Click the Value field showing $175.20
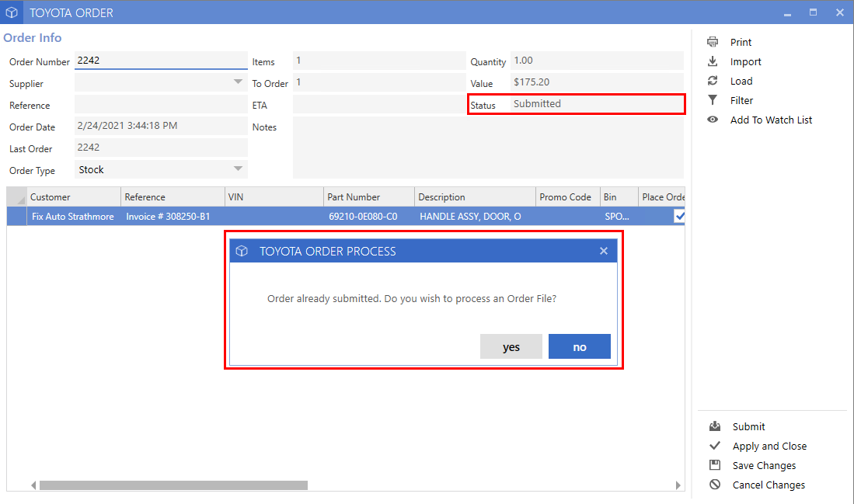 [597, 82]
